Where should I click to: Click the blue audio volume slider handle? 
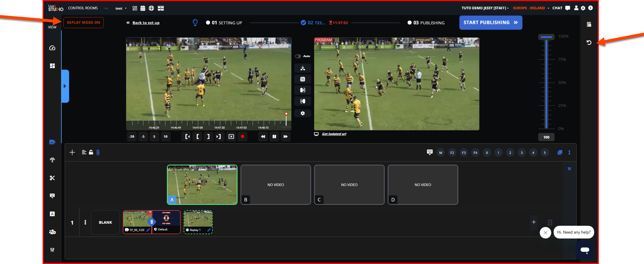[x=546, y=37]
